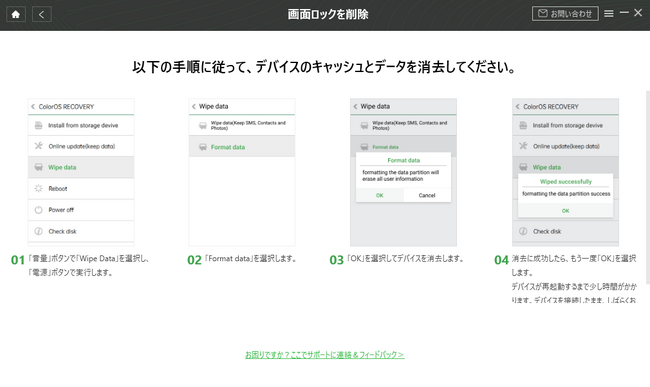Click the Check disk icon in step 01 image
The width and height of the screenshot is (650, 387).
pyautogui.click(x=39, y=231)
